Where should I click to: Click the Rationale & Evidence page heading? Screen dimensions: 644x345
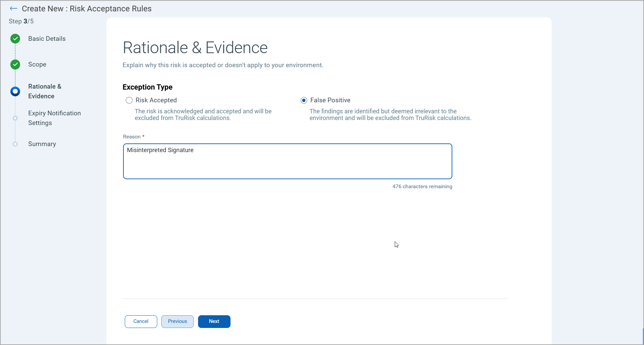click(x=195, y=47)
